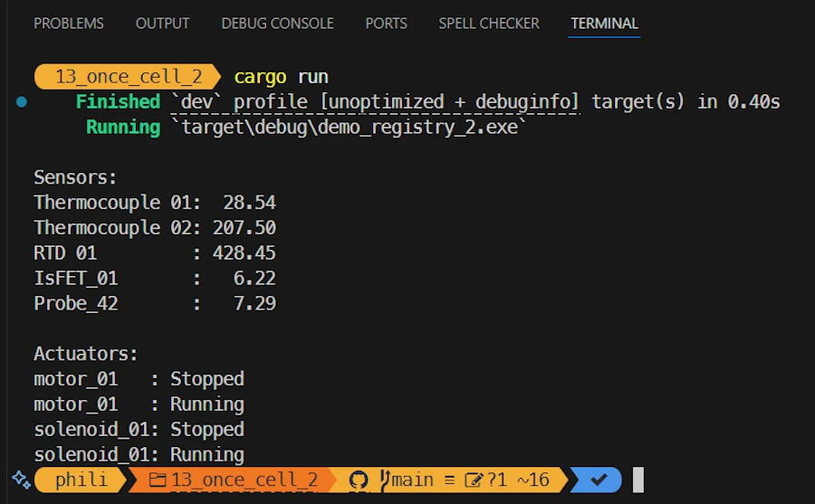Screen dimensions: 815x504
Task: Open the DEBUG CONSOLE tab
Action: 277,24
